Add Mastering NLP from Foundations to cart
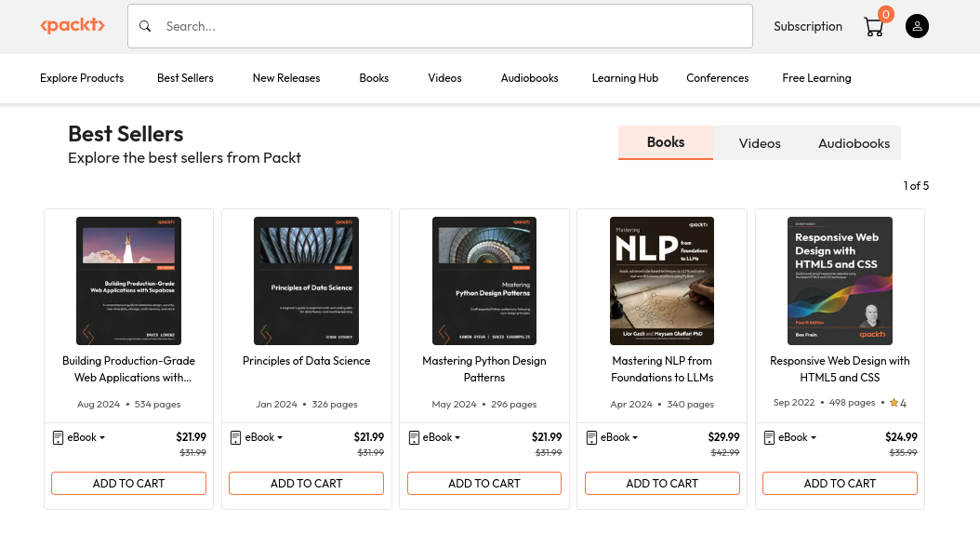980x534 pixels. 662,484
